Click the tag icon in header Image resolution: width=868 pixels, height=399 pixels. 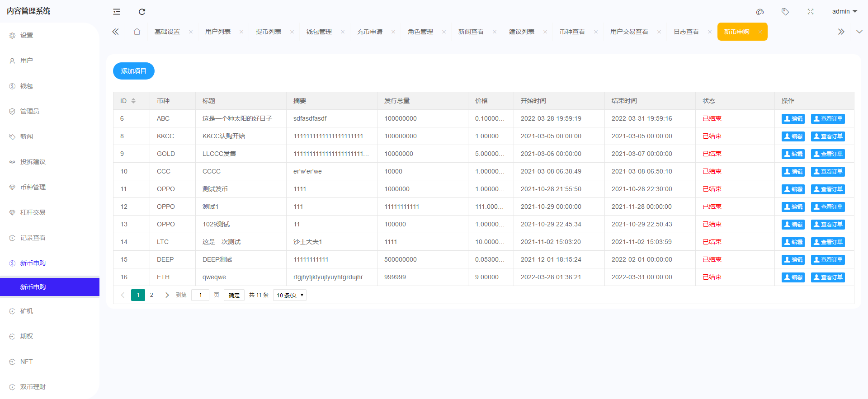pos(785,12)
